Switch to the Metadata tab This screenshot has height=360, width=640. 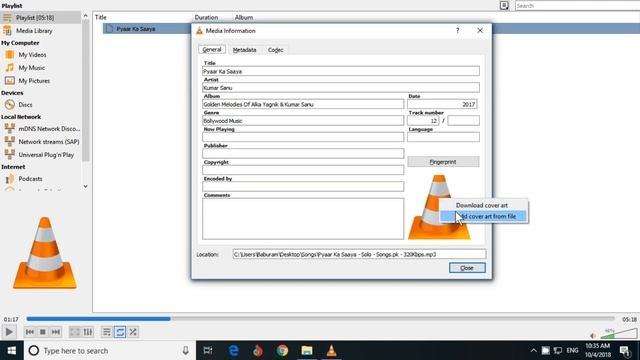coord(244,50)
